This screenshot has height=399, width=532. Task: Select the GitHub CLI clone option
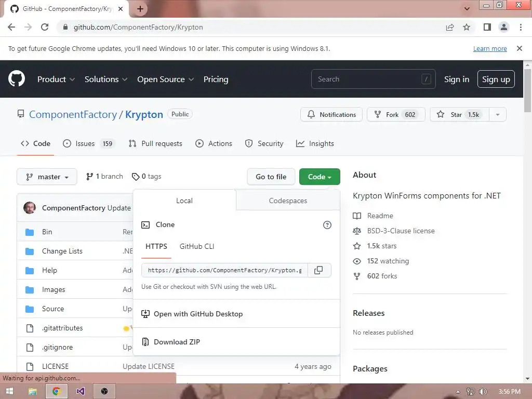197,246
